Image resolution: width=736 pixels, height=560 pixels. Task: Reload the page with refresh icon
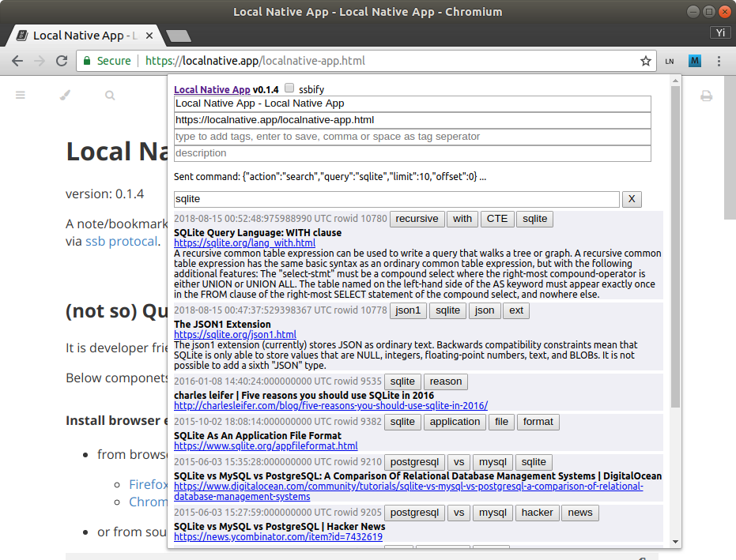tap(62, 61)
